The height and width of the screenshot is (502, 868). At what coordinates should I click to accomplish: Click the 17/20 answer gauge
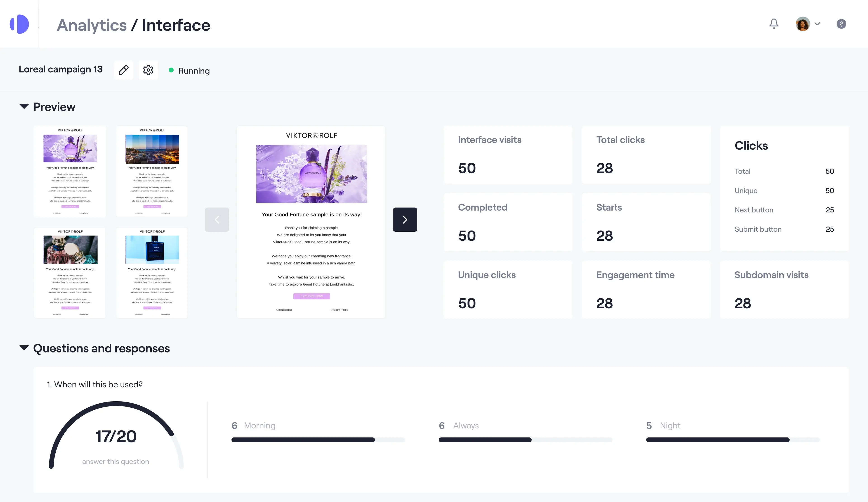[116, 435]
